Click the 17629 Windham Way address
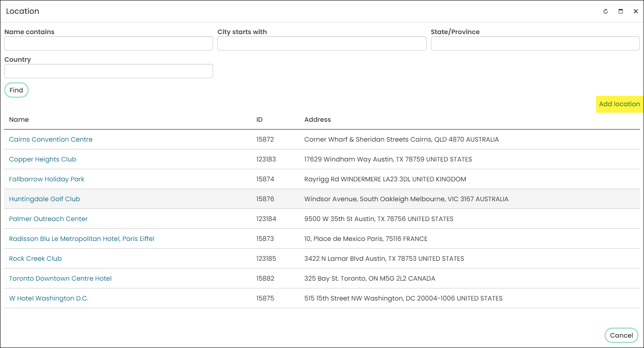This screenshot has width=644, height=348. pos(388,159)
